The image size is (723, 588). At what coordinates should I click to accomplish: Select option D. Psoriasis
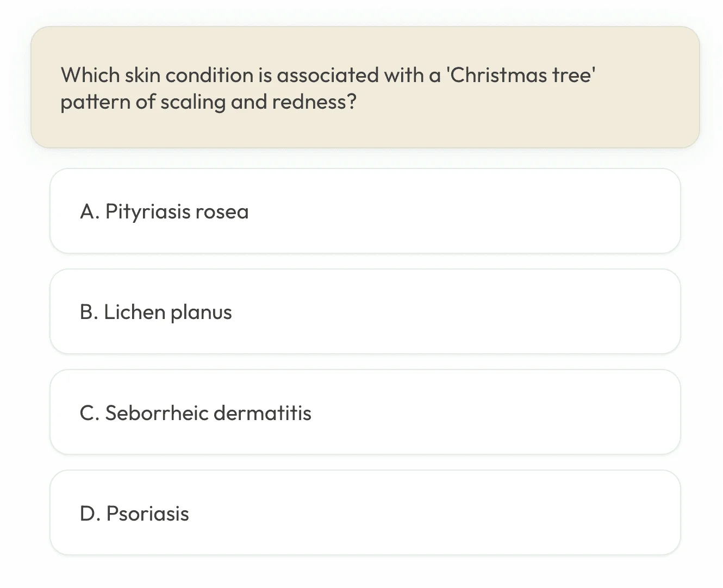click(365, 512)
